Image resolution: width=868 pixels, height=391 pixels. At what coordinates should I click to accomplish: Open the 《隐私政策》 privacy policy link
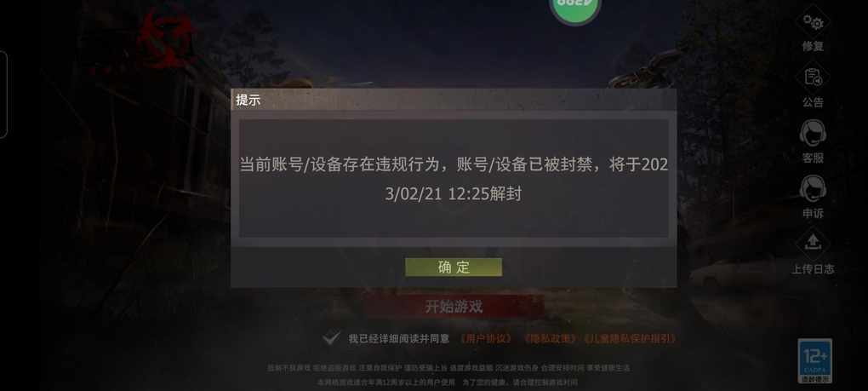[549, 338]
